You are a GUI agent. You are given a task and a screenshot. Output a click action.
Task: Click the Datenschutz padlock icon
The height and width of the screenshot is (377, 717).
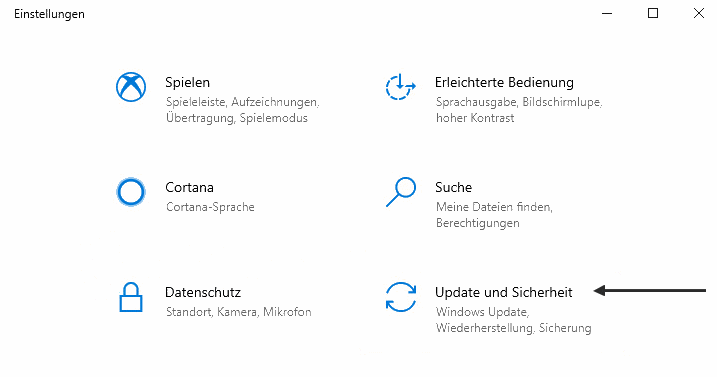[131, 297]
